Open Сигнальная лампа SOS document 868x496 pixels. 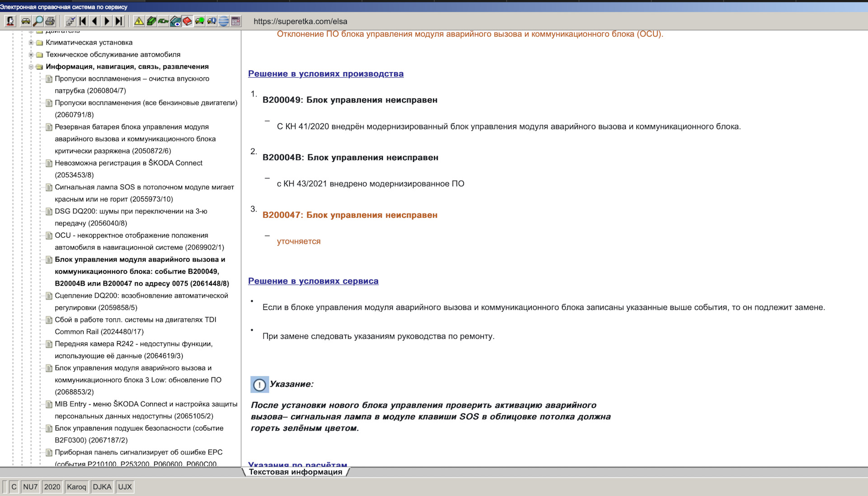(x=144, y=193)
